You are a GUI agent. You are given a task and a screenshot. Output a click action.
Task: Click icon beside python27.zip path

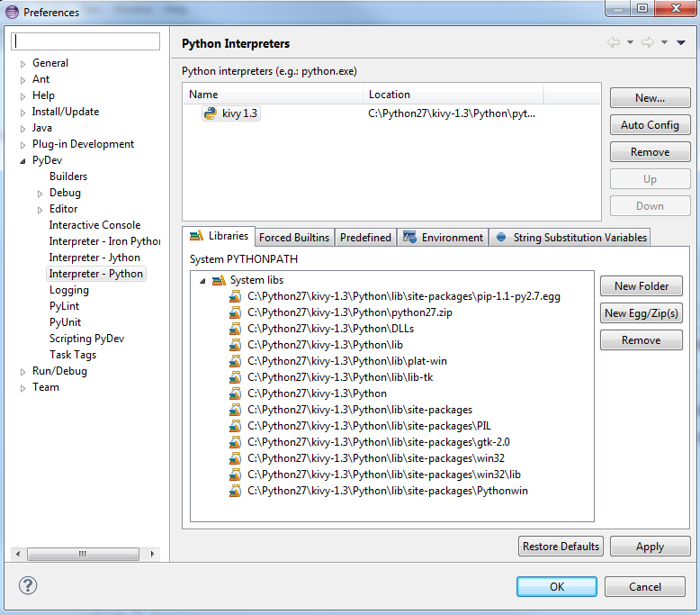click(x=235, y=312)
